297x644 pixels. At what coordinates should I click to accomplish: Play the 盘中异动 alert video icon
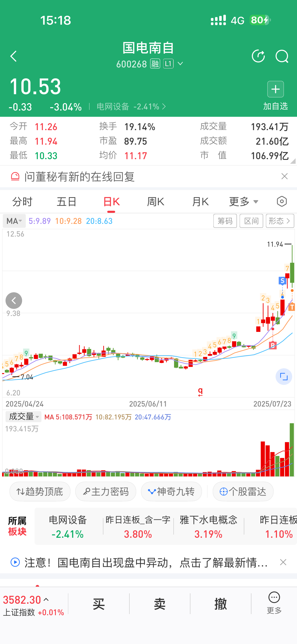[15, 562]
